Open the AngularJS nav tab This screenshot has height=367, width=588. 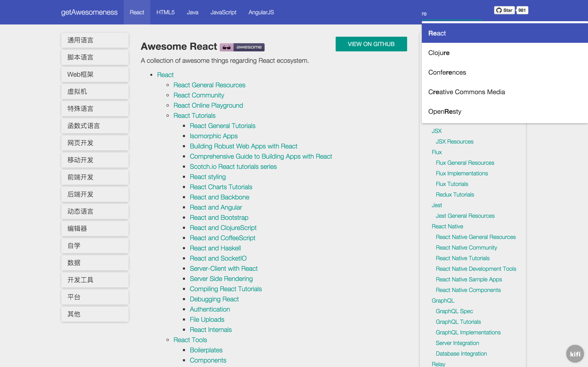(261, 12)
